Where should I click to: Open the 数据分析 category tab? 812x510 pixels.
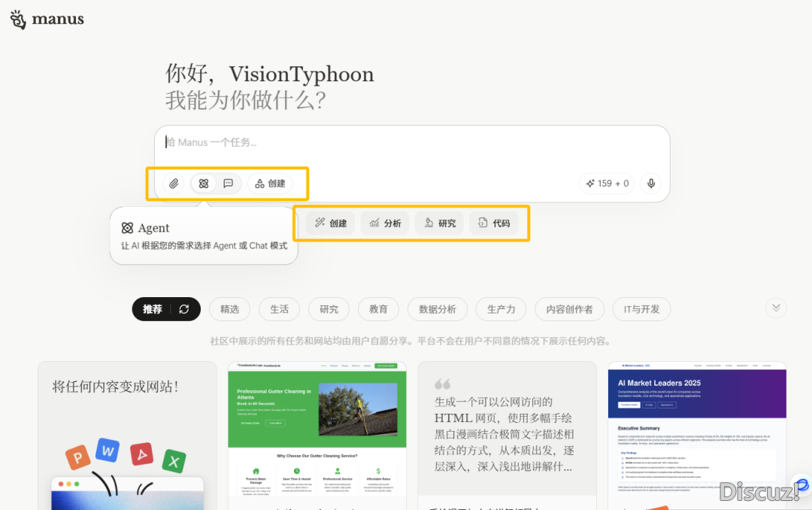pyautogui.click(x=438, y=309)
